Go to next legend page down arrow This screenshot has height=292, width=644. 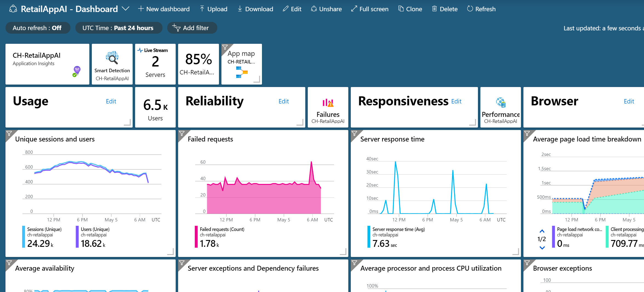542,248
